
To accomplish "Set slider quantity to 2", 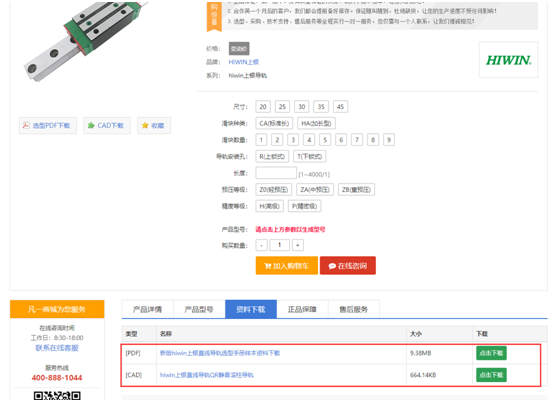I will coord(277,140).
